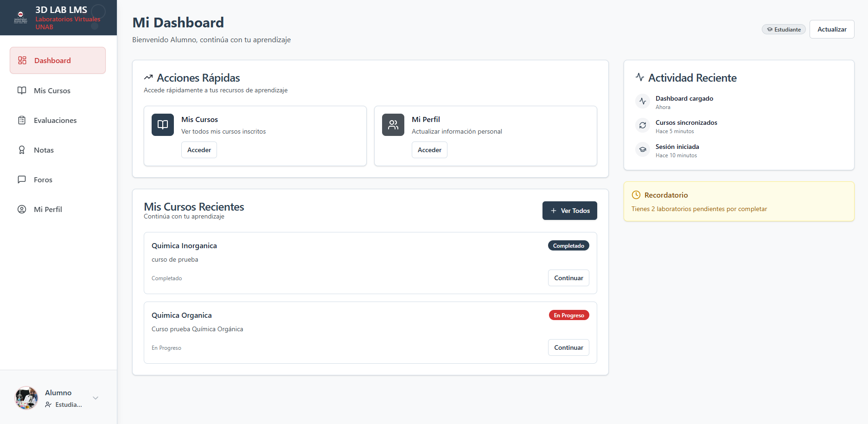
Task: Click the Alumno profile avatar picture
Action: pos(26,398)
